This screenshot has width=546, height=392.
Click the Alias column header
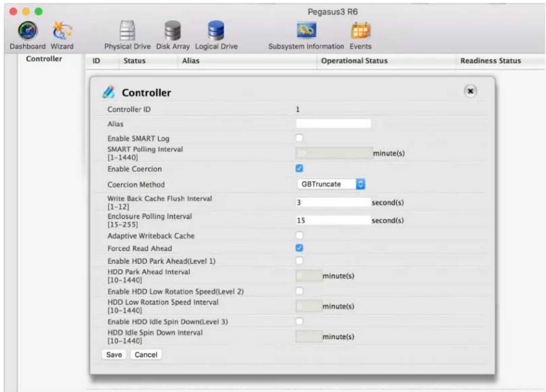(x=190, y=60)
